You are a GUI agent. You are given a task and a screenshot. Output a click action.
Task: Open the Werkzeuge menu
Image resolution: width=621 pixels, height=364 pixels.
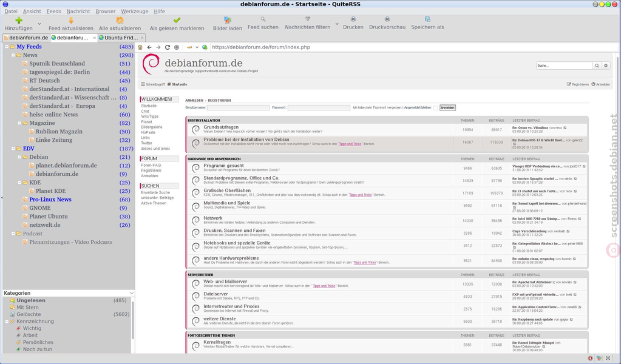tap(135, 11)
